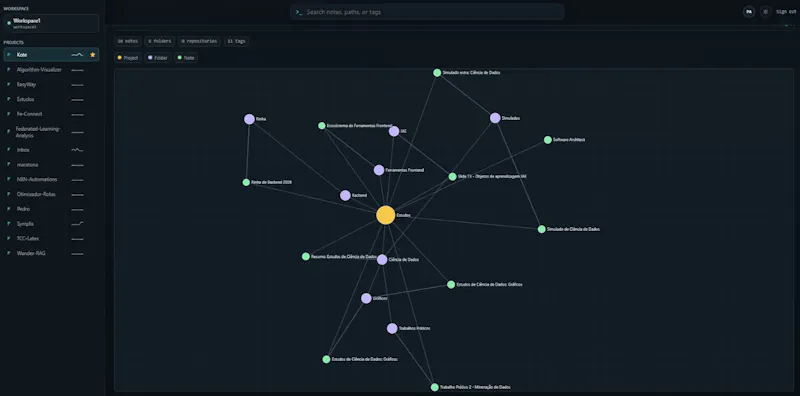
Task: Open the Resumo Estudos de Ciência de Dados node
Action: point(306,256)
